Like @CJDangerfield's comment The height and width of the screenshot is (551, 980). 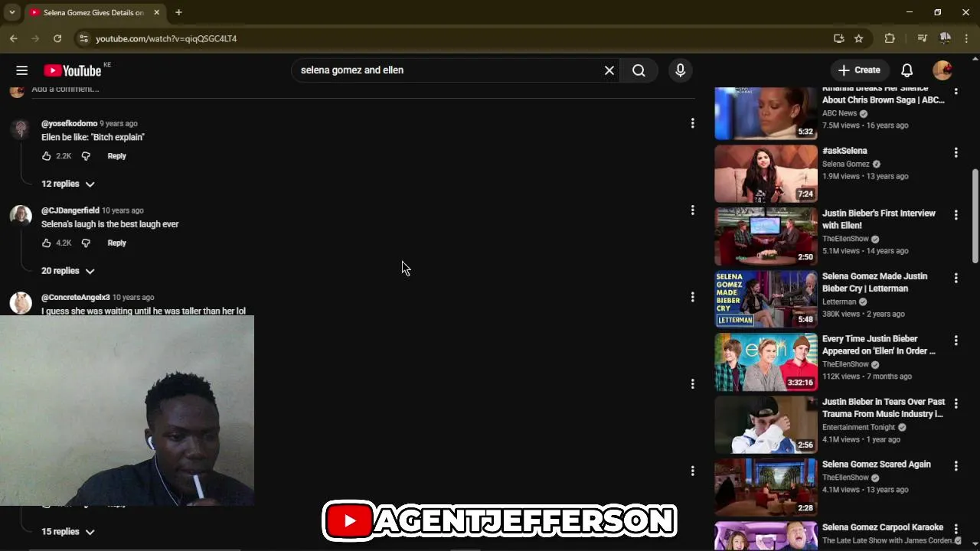click(47, 243)
